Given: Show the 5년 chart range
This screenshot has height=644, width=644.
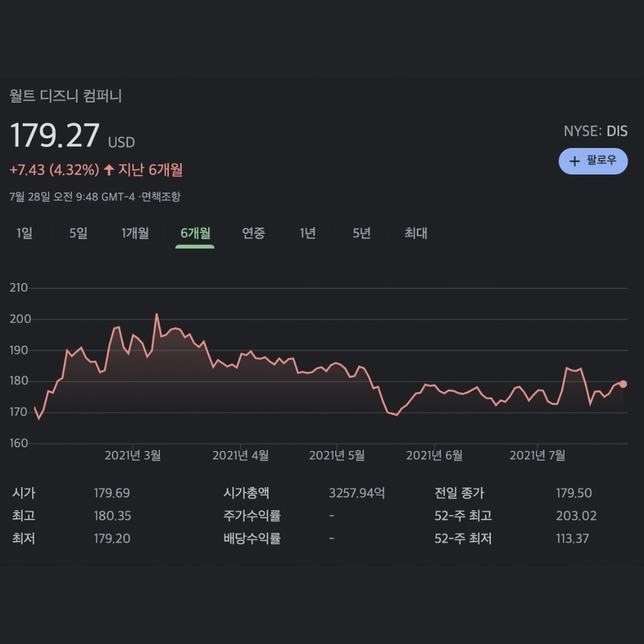Looking at the screenshot, I should (361, 233).
